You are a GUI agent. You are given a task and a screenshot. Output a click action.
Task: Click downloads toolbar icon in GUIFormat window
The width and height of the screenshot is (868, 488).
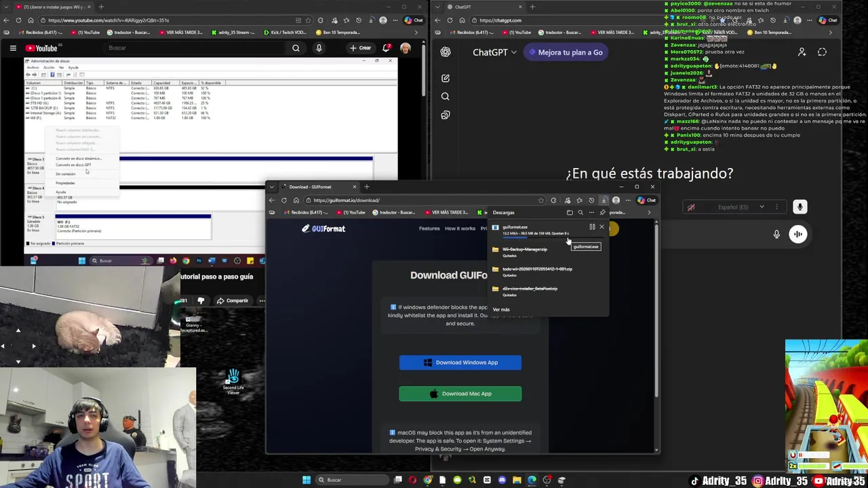(604, 201)
